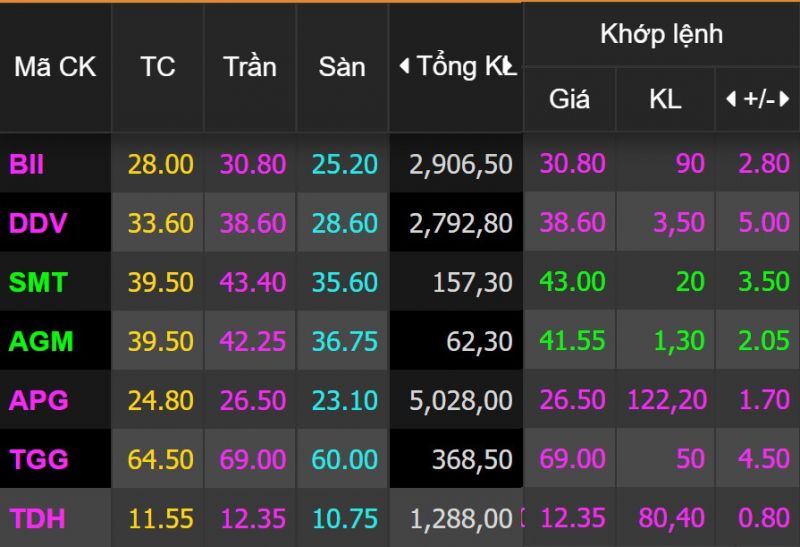Image resolution: width=800 pixels, height=547 pixels.
Task: Click APG matched price 26.50
Action: pyautogui.click(x=572, y=400)
